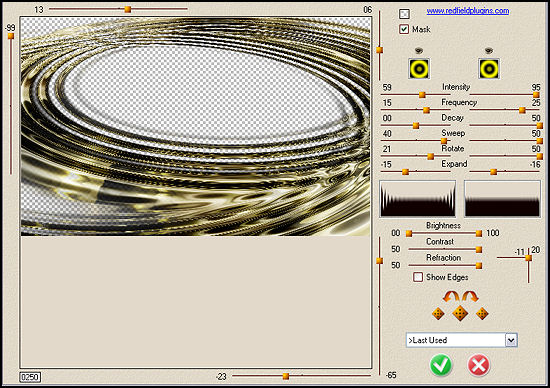The height and width of the screenshot is (388, 550).
Task: Cancel with the red X button
Action: [x=478, y=365]
